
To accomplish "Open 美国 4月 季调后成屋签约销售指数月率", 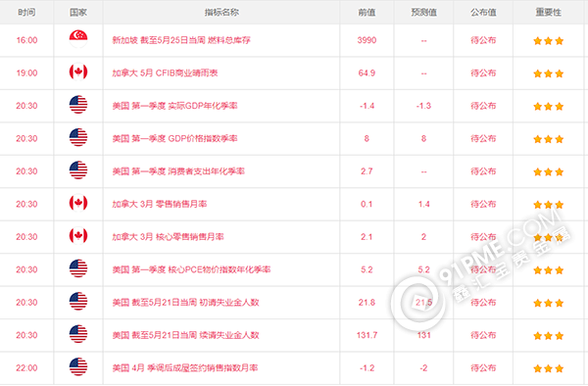I will pos(185,368).
